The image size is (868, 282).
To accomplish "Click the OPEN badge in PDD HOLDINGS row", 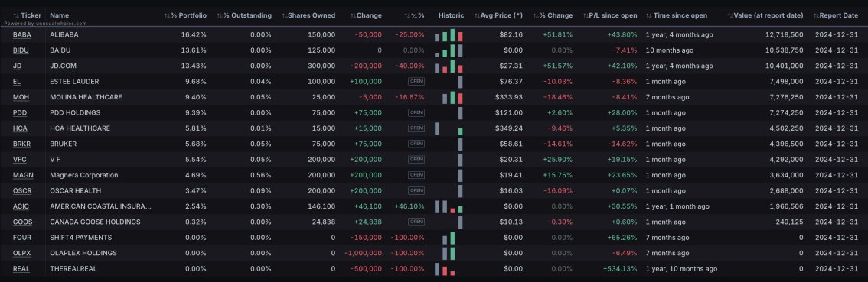I will [416, 112].
